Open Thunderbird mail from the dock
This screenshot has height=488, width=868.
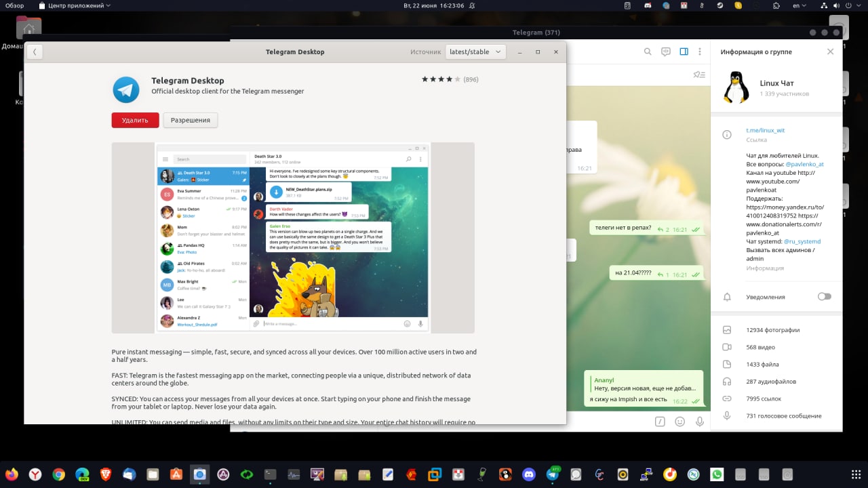tap(129, 474)
